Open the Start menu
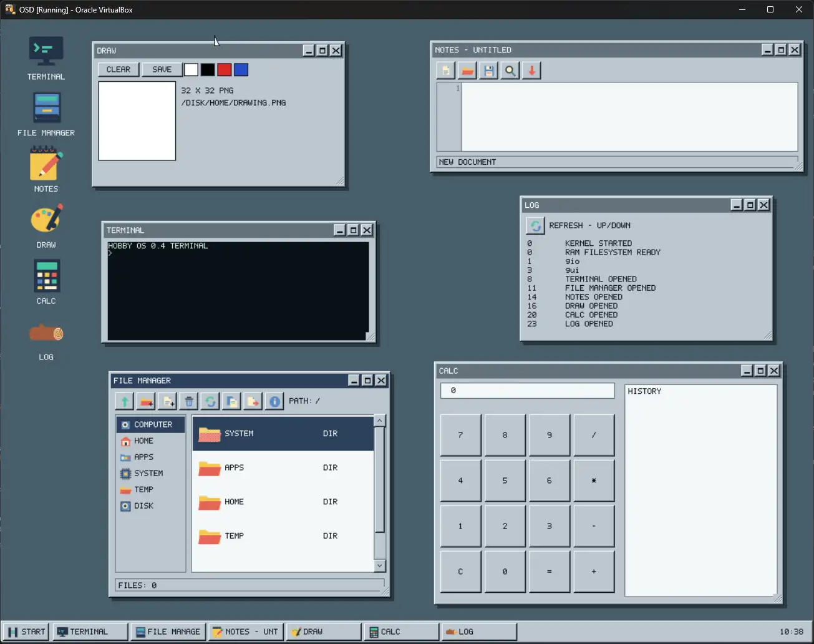 click(26, 632)
